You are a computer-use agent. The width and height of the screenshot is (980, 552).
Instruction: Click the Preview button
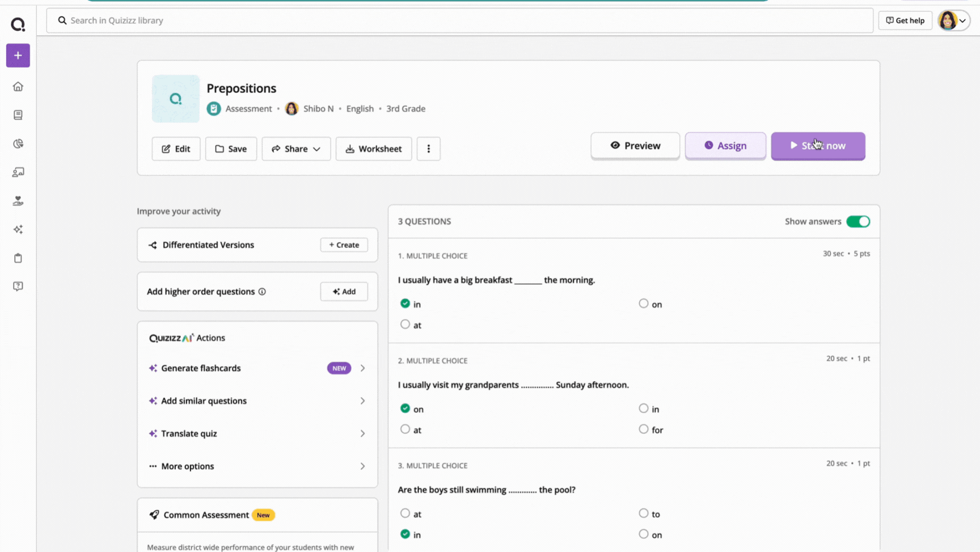click(x=635, y=146)
